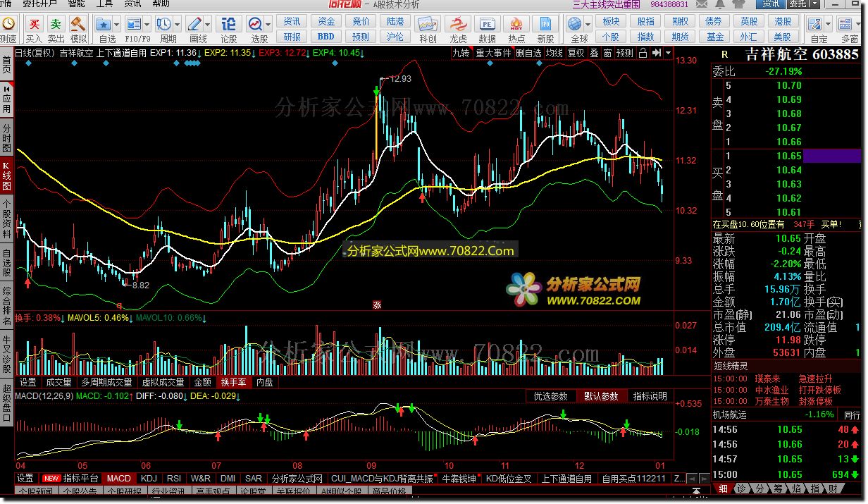
Task: Expand the 自选 favorites dropdown arrow
Action: (116, 25)
